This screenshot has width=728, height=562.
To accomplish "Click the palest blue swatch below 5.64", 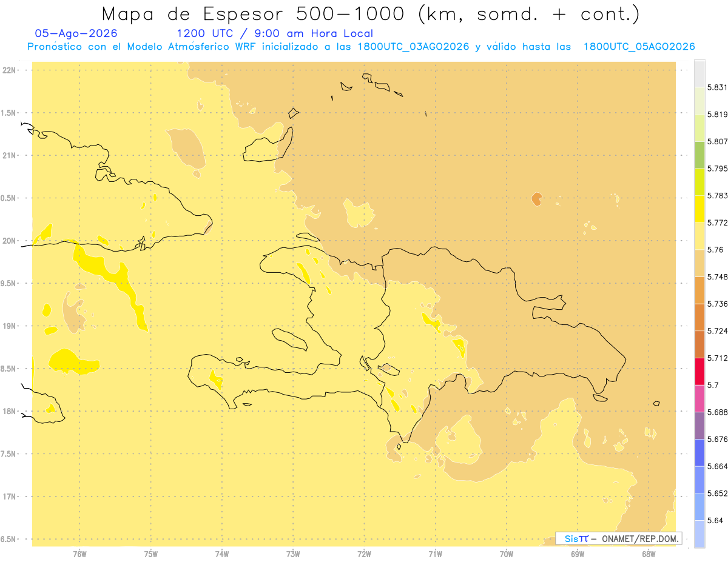I will pos(699,534).
